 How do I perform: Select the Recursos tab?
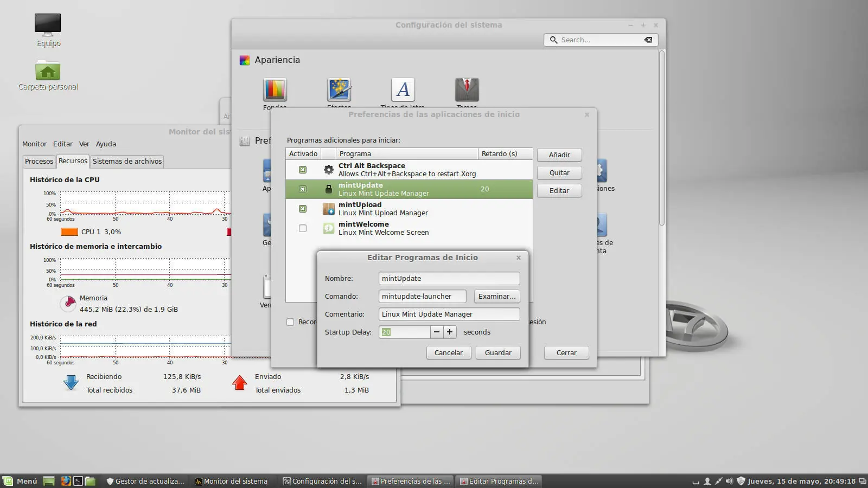(73, 161)
